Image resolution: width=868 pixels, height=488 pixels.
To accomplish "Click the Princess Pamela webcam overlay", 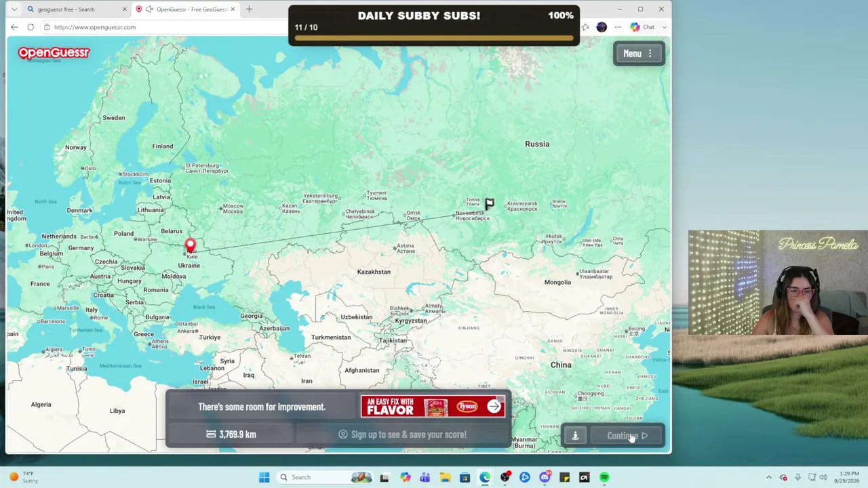I will click(778, 283).
